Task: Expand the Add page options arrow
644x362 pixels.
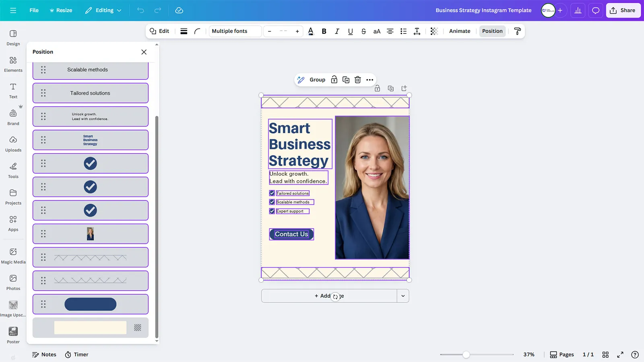Action: point(403,296)
